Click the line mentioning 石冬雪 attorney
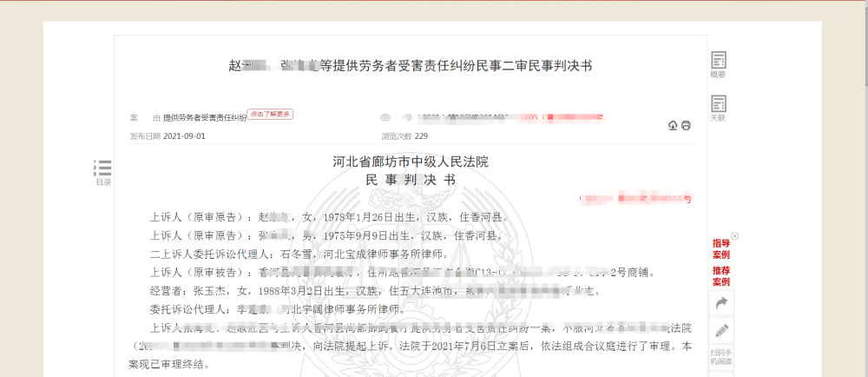 tap(299, 255)
